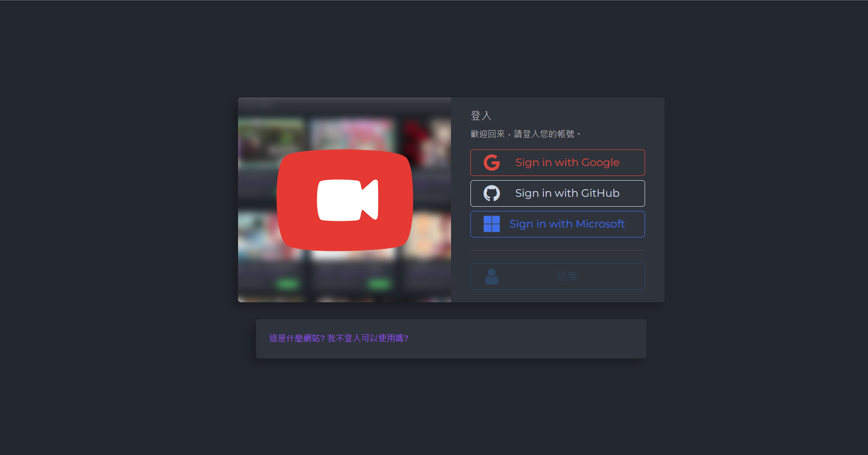Click the white video camera glyph
868x455 pixels.
click(x=347, y=200)
